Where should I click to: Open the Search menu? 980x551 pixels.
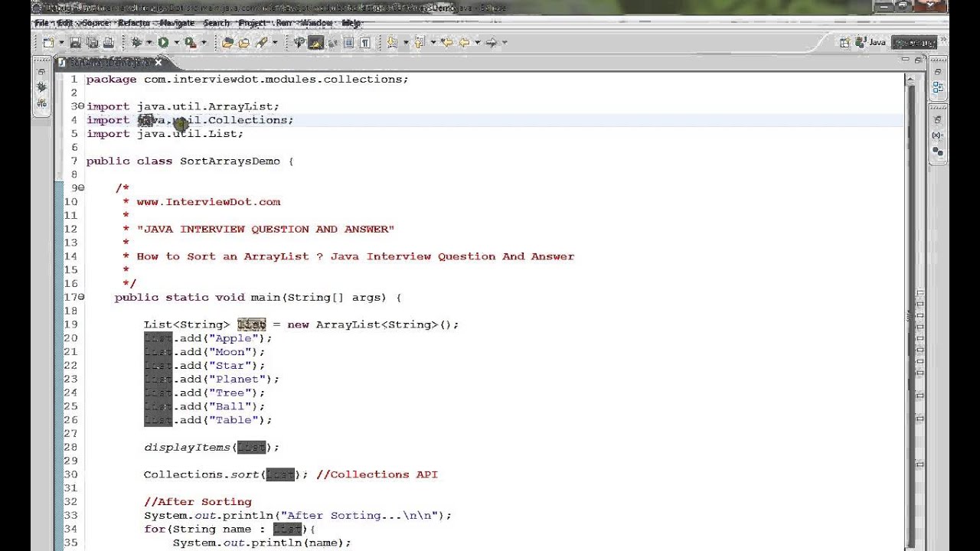coord(217,23)
